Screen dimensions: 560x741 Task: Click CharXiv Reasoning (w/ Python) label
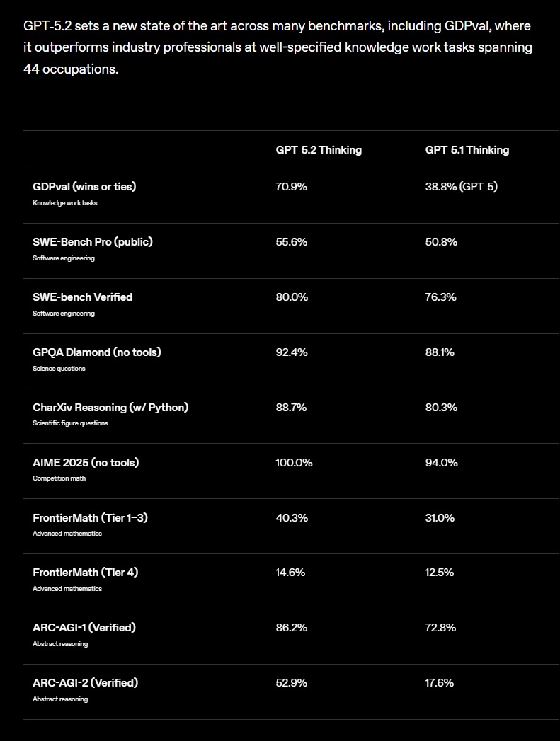pos(110,408)
